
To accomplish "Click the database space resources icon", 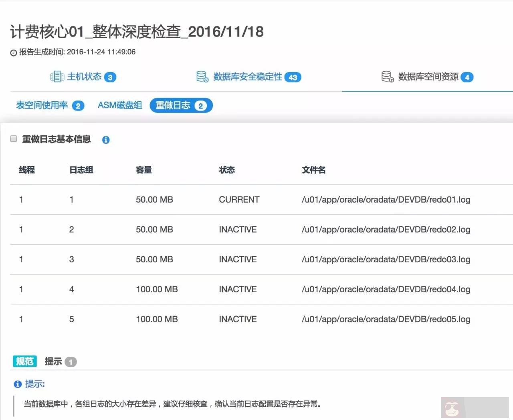I will [x=387, y=77].
